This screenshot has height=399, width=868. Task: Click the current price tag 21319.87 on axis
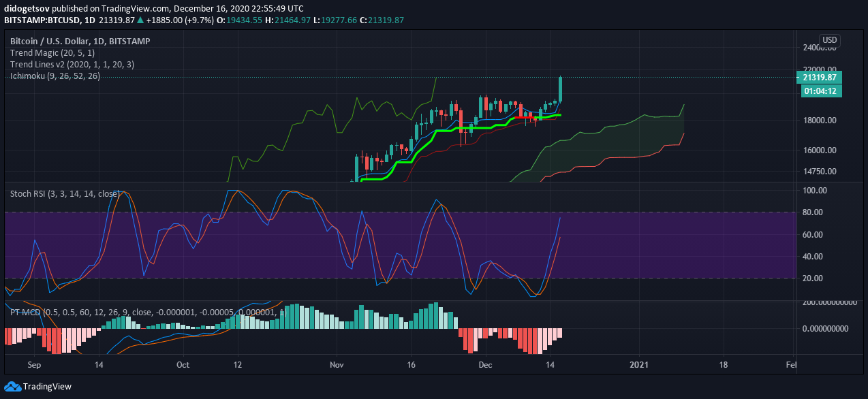point(819,78)
